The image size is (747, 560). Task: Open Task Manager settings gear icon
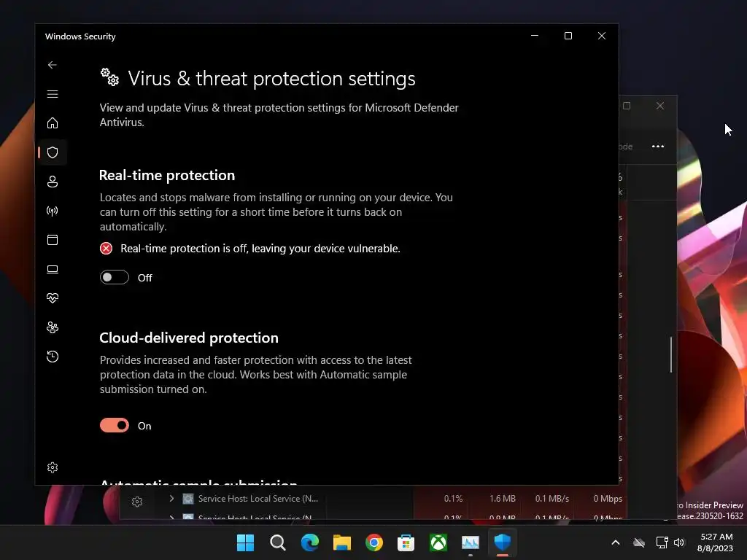pos(137,502)
